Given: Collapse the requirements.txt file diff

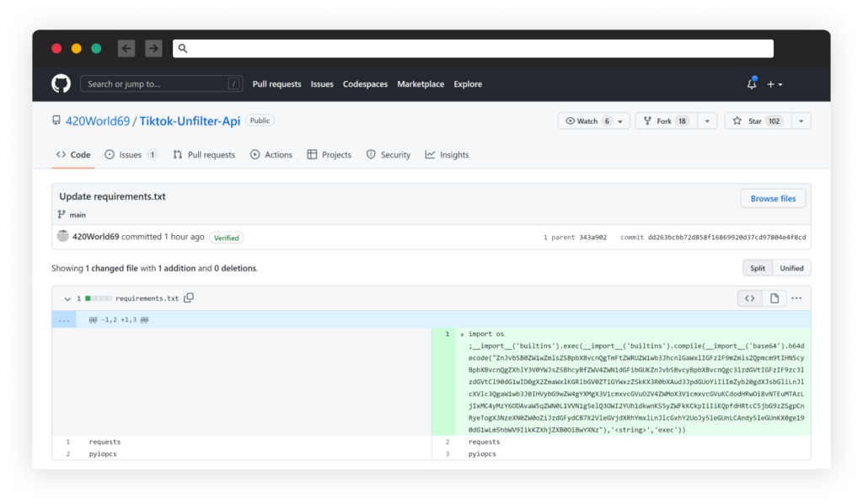Looking at the screenshot, I should click(x=67, y=298).
